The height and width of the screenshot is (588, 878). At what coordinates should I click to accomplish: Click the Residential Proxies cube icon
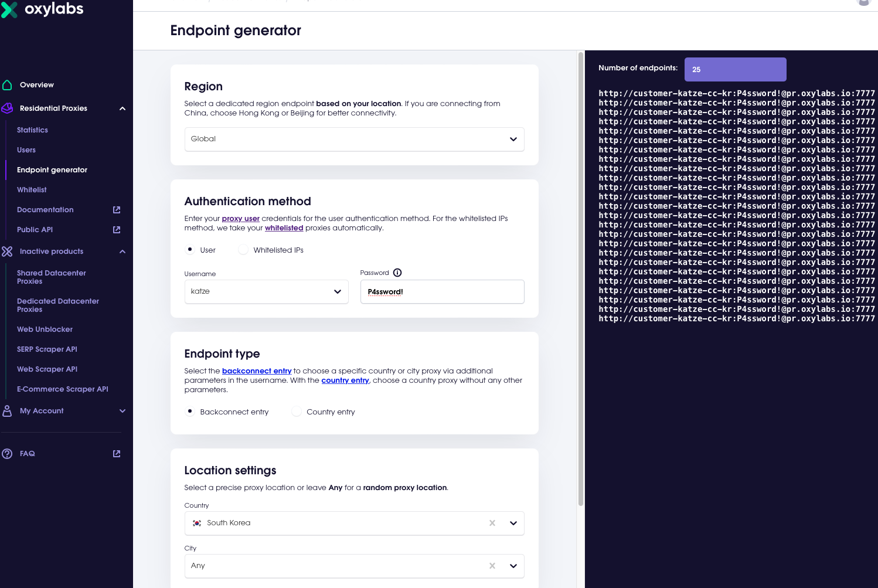(7, 108)
